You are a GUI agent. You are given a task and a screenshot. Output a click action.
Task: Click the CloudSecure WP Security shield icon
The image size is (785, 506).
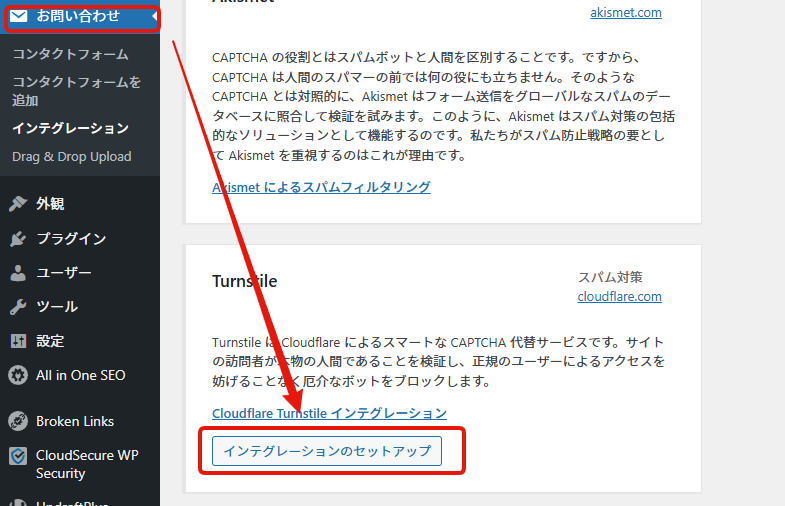pos(18,456)
